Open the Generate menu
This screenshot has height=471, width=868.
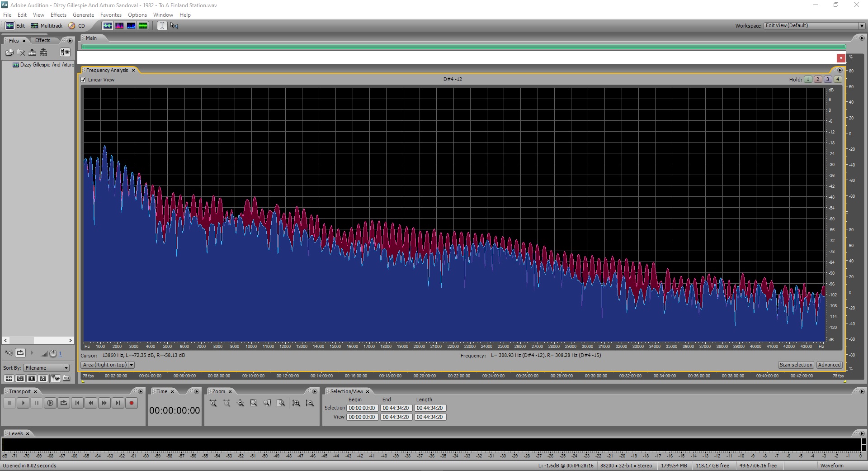pyautogui.click(x=83, y=15)
